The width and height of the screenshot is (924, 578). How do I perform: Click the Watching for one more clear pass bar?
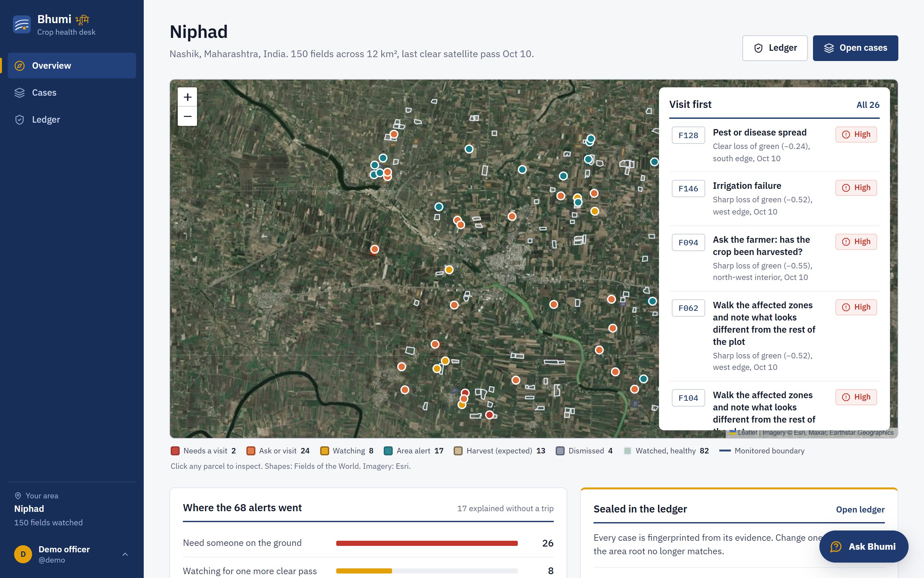click(x=427, y=571)
